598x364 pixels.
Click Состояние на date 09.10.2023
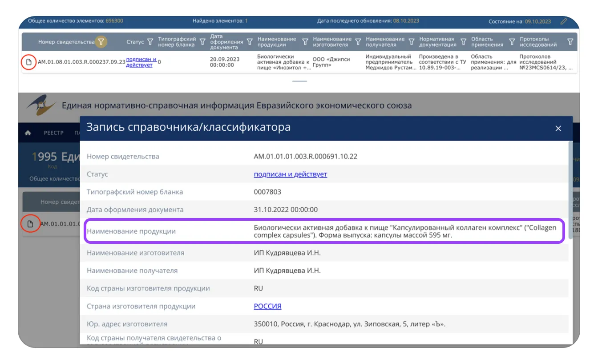[x=537, y=21]
